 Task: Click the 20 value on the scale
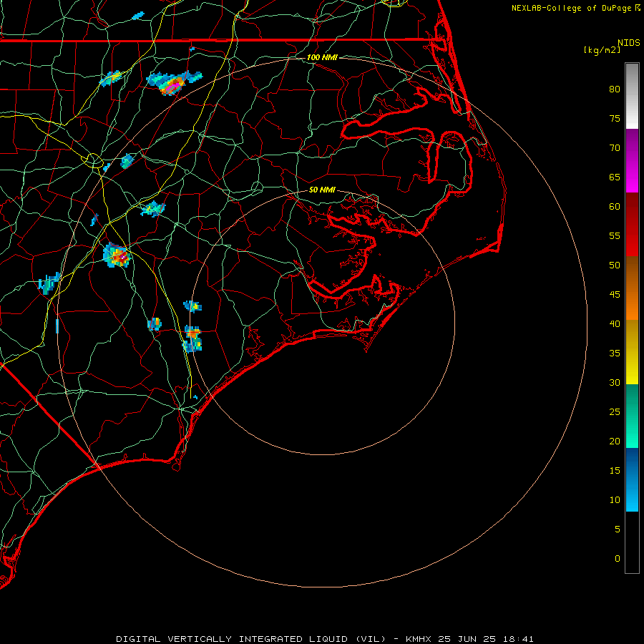click(615, 441)
